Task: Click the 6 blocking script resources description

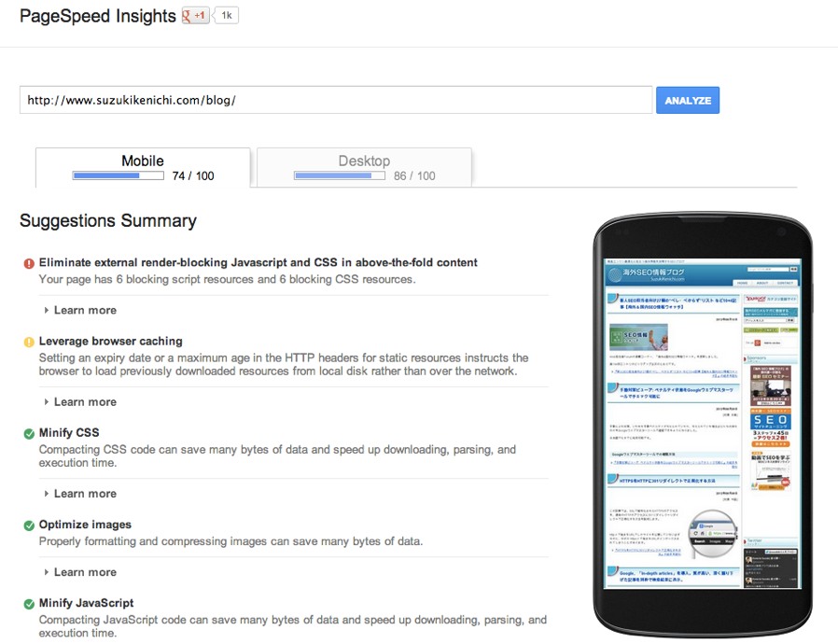Action: pos(227,279)
